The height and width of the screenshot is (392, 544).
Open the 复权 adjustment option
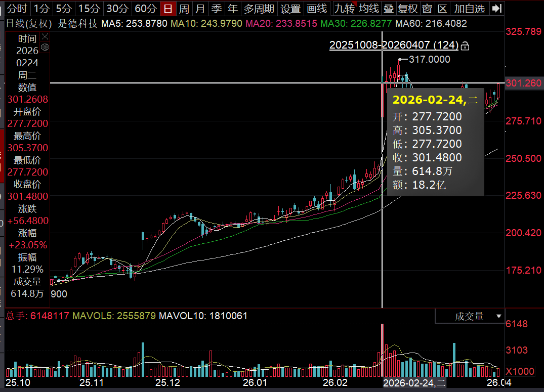click(x=408, y=8)
